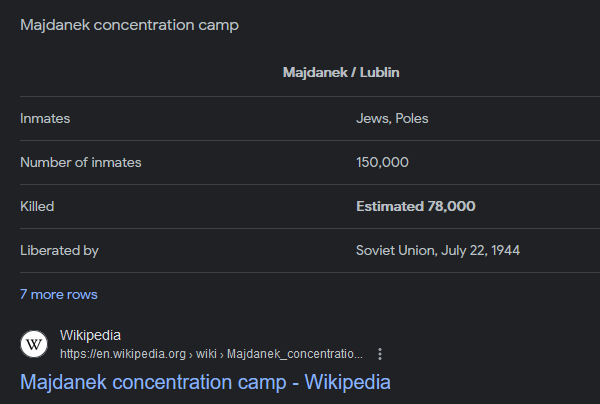Select the Majdanek / Lublin table header
Viewport: 600px width, 404px height.
[342, 73]
